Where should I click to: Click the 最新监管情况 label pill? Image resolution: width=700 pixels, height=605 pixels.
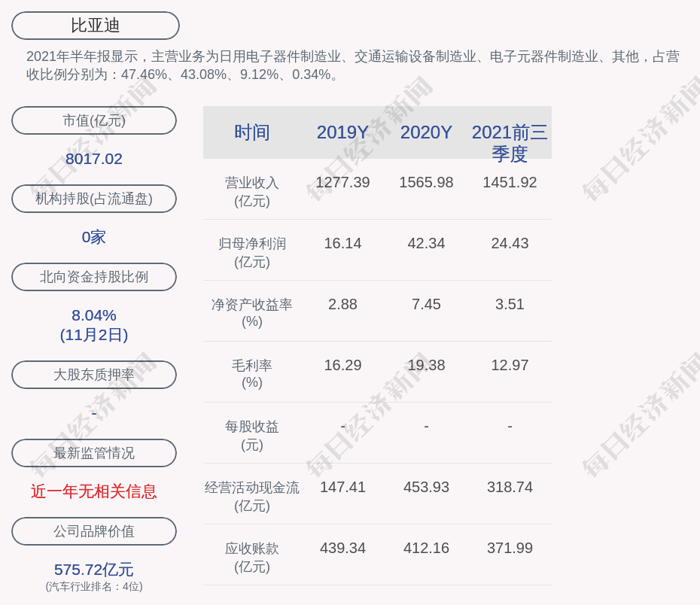(94, 453)
